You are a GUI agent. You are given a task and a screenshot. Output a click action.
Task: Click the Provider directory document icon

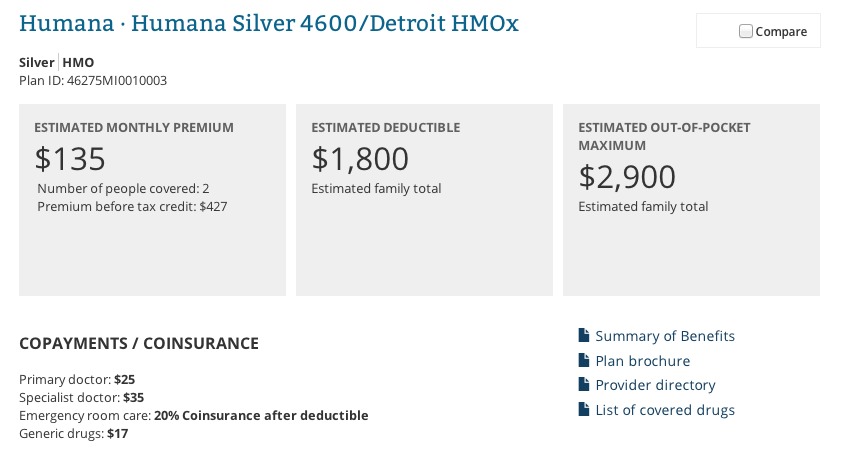tap(584, 385)
